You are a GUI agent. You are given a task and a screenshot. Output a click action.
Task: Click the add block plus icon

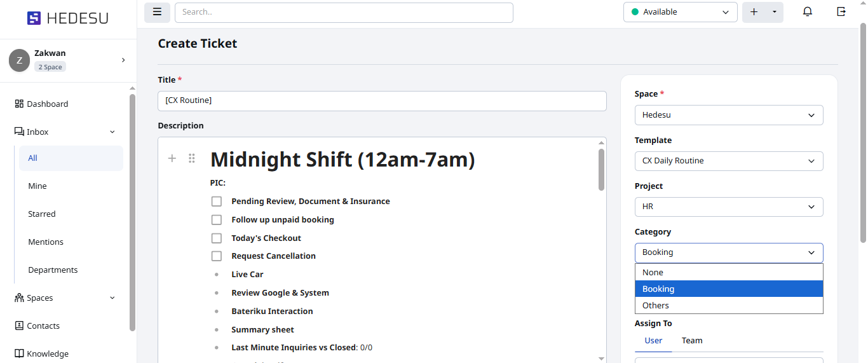pos(172,158)
